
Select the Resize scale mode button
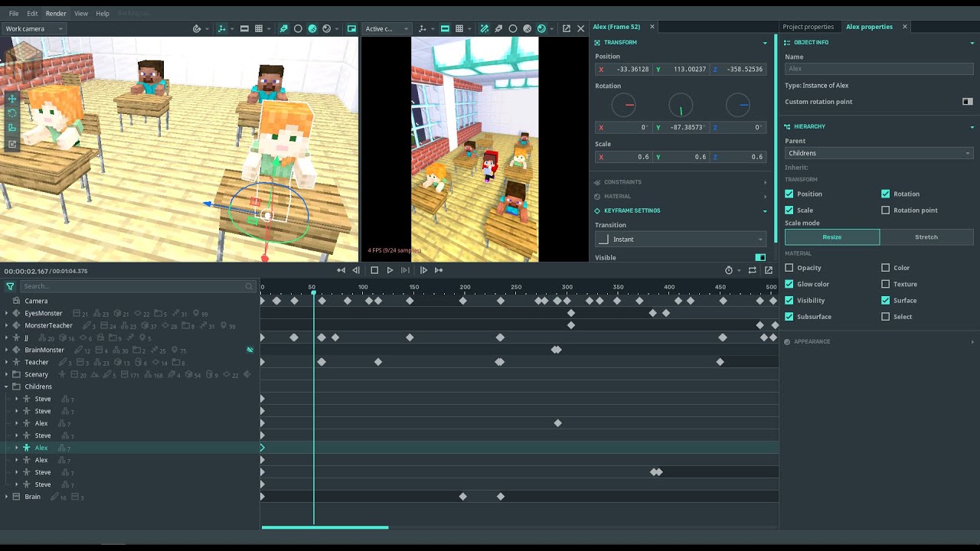click(x=832, y=237)
